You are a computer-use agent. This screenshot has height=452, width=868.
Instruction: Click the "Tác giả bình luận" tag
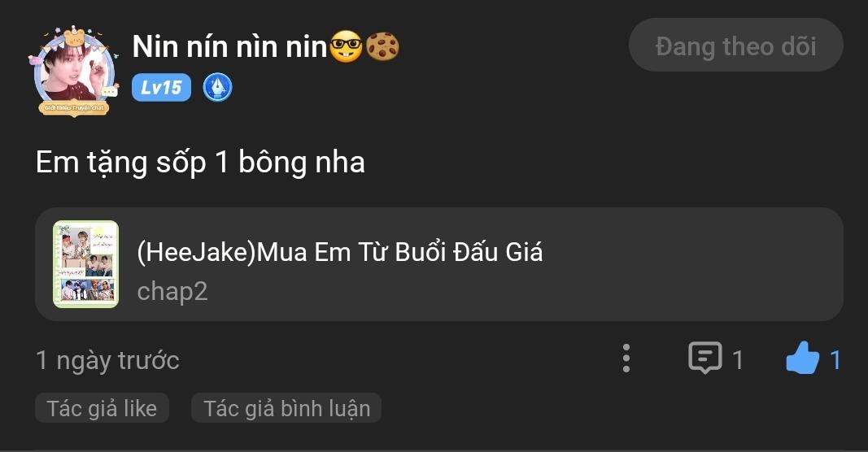pos(286,408)
